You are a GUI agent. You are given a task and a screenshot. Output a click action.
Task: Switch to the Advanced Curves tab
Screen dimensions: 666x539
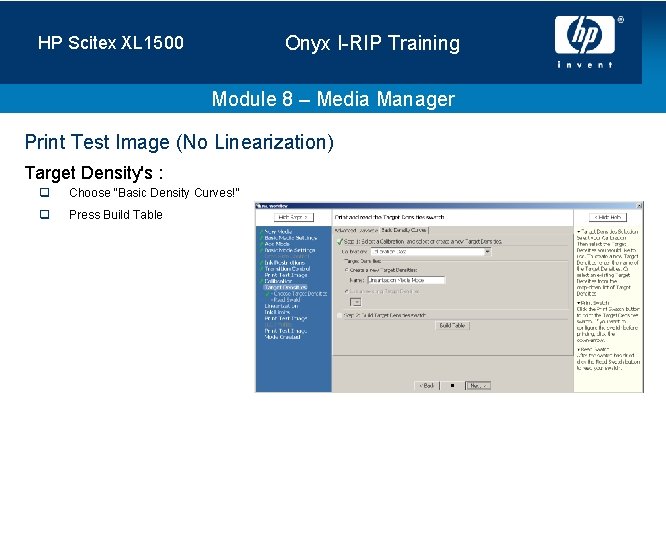click(x=356, y=230)
